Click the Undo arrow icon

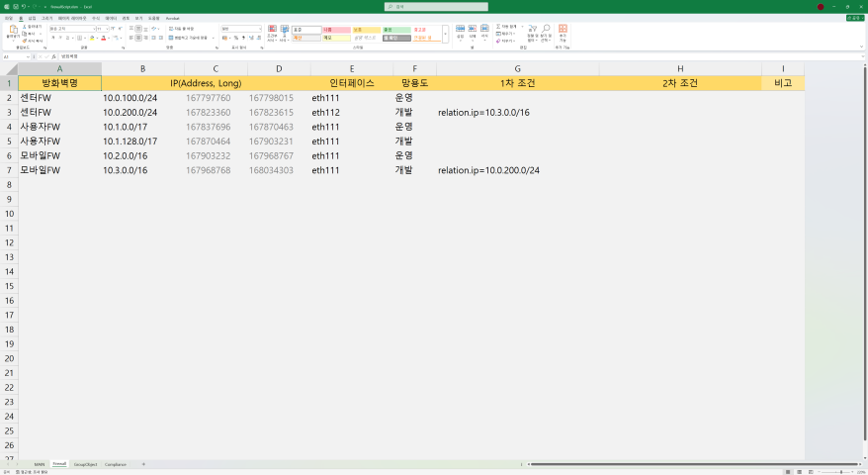click(24, 7)
